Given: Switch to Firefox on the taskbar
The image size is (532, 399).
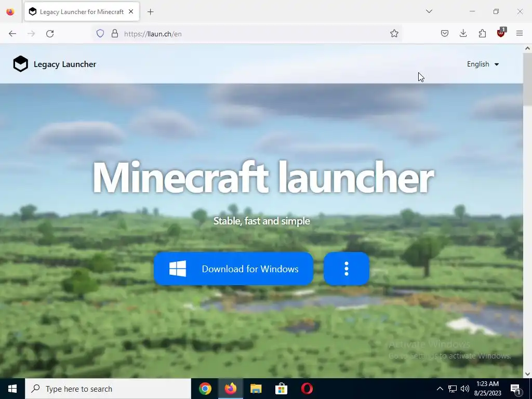Looking at the screenshot, I should coord(230,389).
